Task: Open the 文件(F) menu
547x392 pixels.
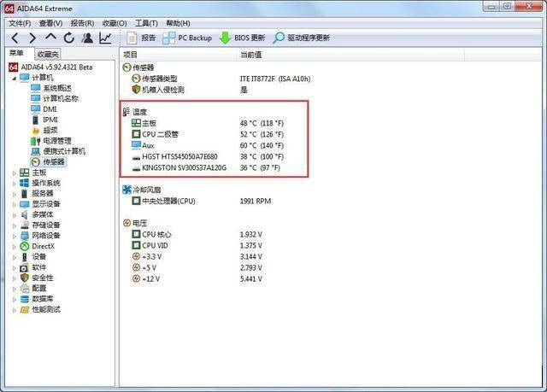Action: (x=20, y=23)
